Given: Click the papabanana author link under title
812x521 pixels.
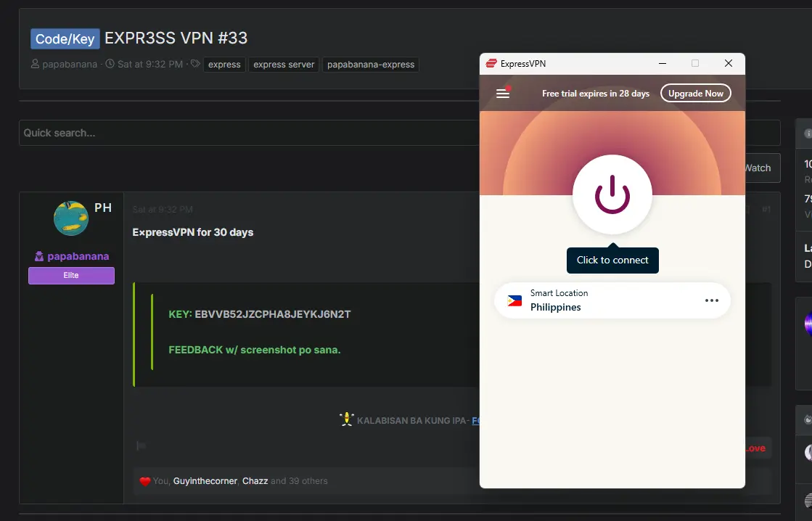Looking at the screenshot, I should 70,65.
